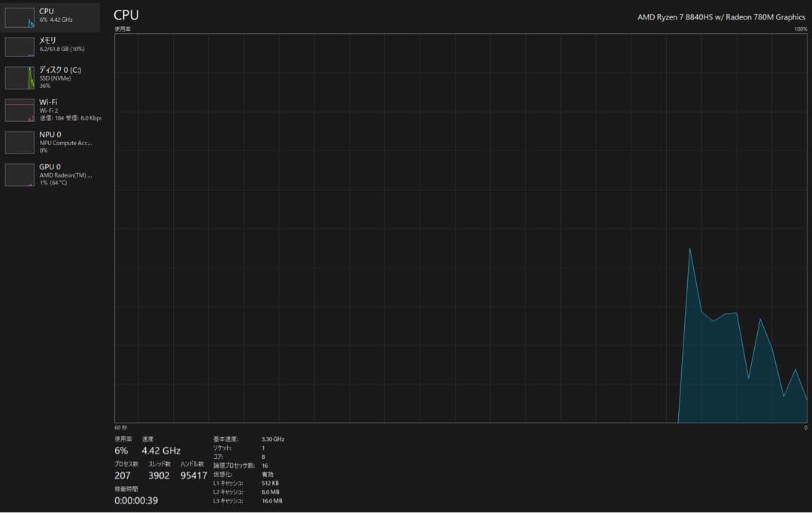Viewport: 812px width, 513px height.
Task: Click the 3902 thread count value
Action: [x=159, y=475]
